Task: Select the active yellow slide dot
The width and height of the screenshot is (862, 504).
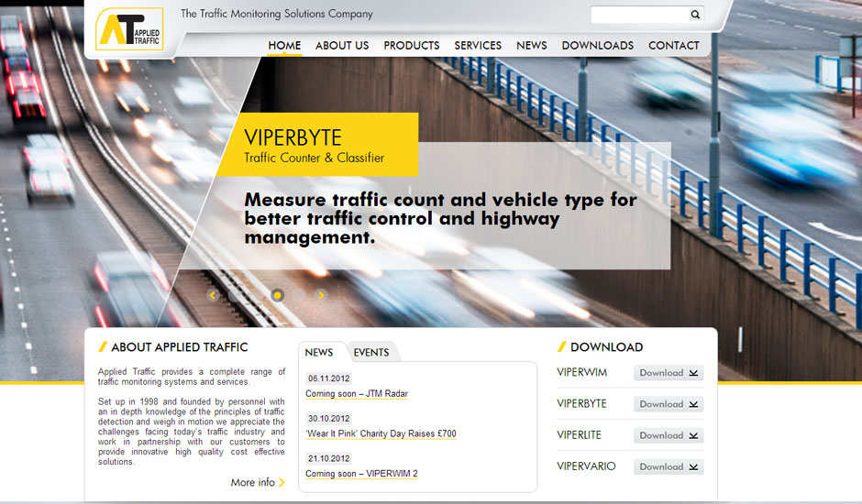Action: click(278, 295)
